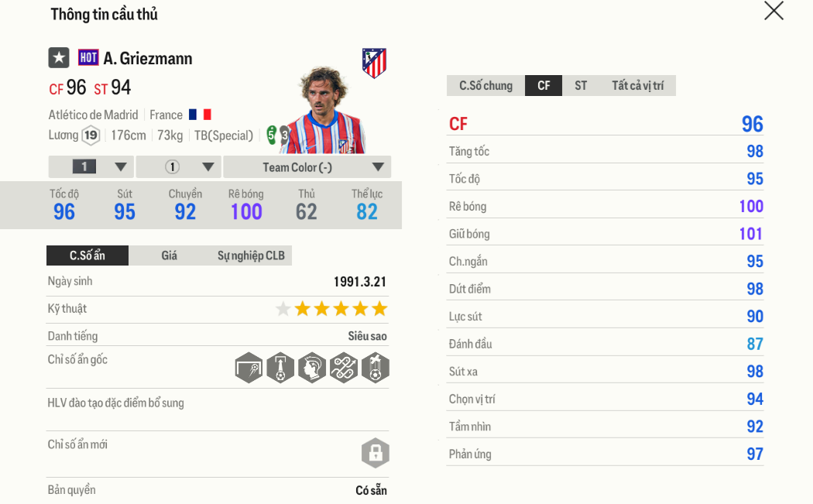The image size is (813, 504).
Task: Open the upgrade grade 1 dropdown
Action: [x=91, y=167]
